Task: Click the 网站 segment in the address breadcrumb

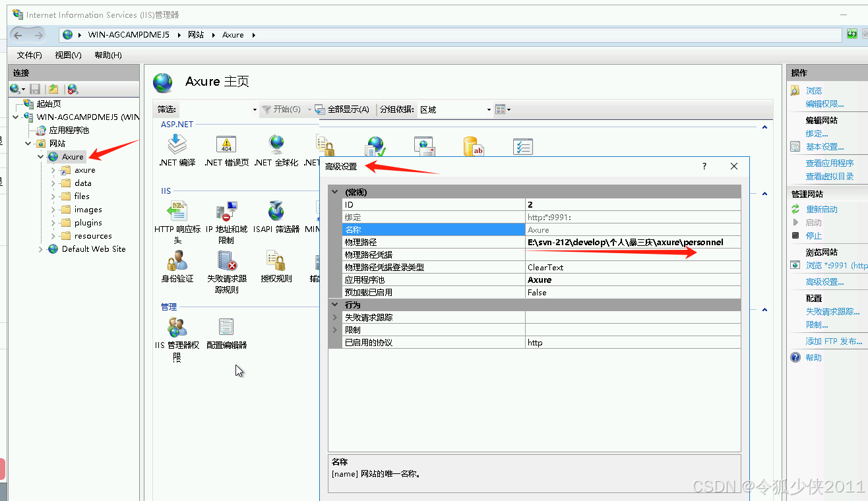Action: [x=196, y=34]
